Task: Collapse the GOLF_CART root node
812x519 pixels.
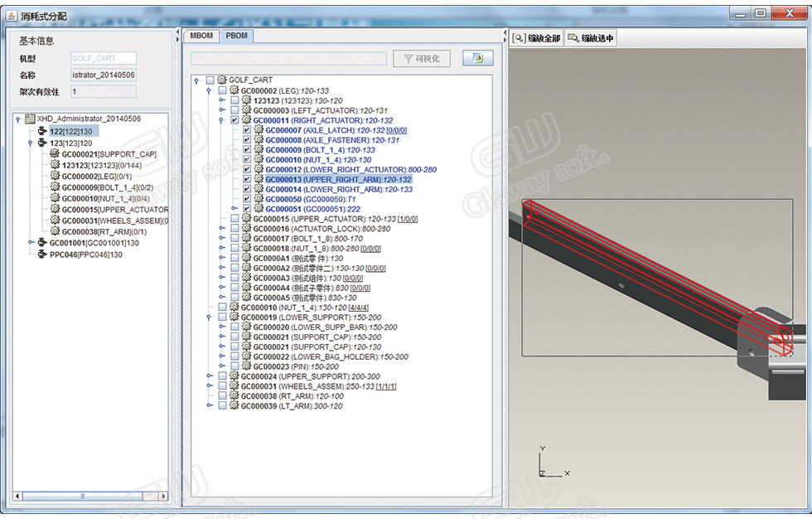Action: click(197, 80)
